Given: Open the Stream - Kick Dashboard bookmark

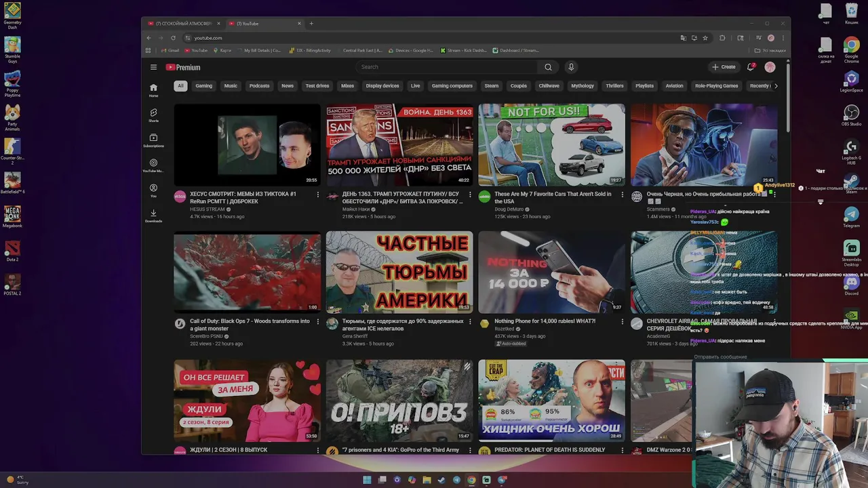Looking at the screenshot, I should 464,50.
